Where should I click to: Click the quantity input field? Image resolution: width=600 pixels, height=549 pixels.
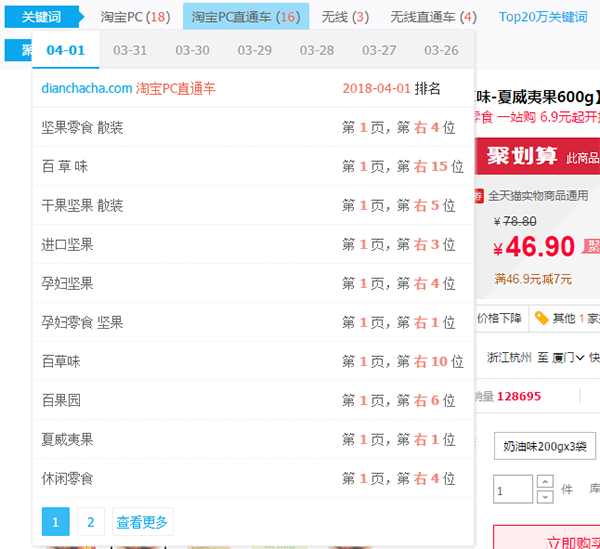(513, 489)
